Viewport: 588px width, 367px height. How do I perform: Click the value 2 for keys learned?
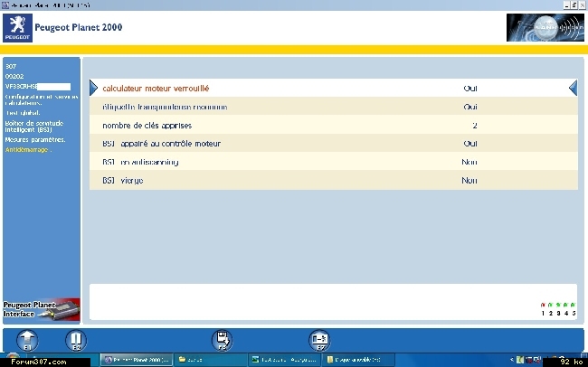(x=475, y=126)
